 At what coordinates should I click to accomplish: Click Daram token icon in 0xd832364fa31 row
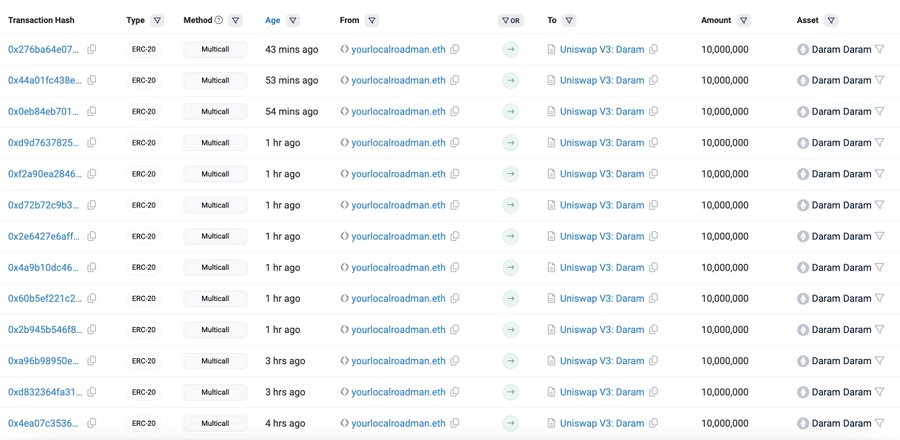tap(803, 392)
